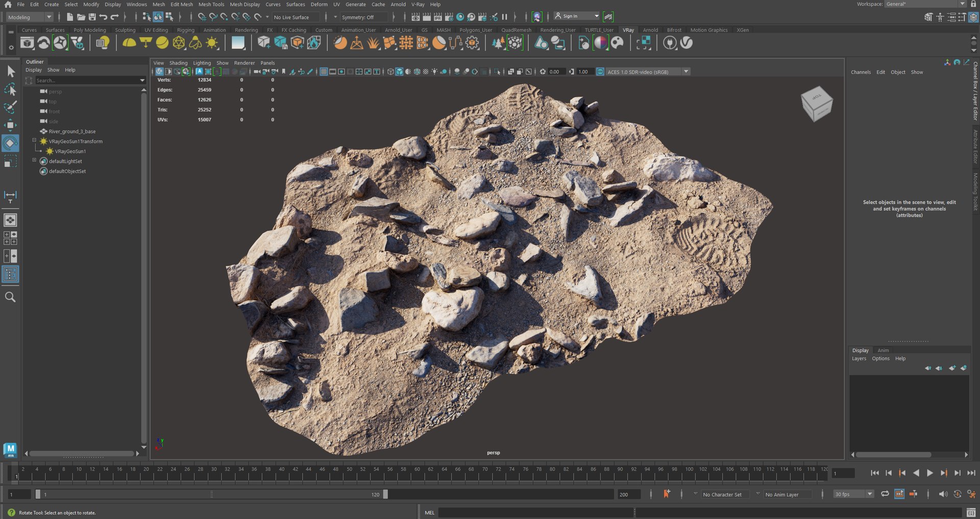Select the Rotate tool in the toolbox
Viewport: 980px width, 519px height.
coord(10,143)
